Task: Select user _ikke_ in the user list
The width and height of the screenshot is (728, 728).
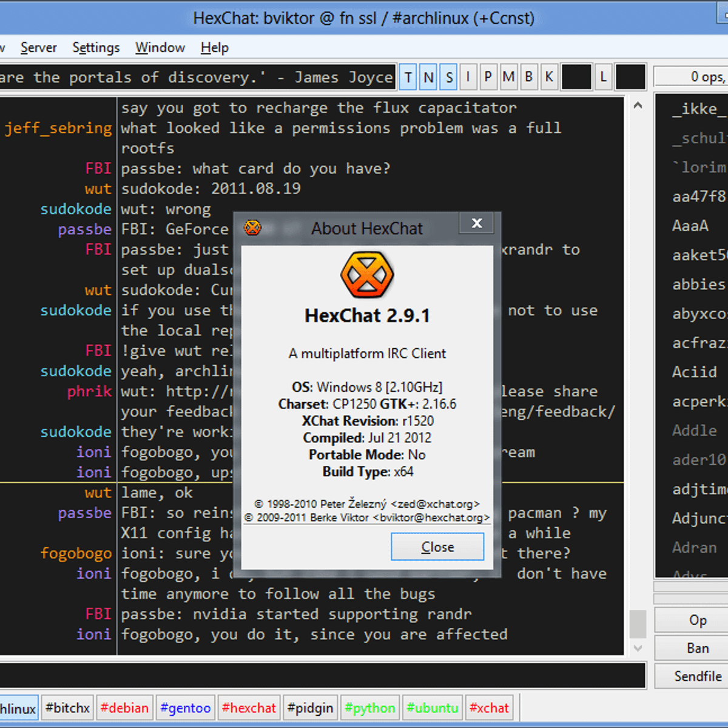Action: pyautogui.click(x=698, y=109)
